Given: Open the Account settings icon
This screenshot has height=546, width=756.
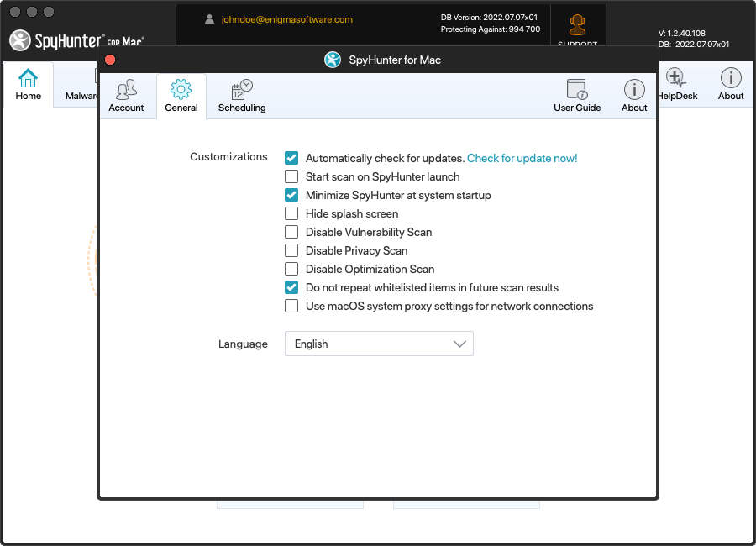Looking at the screenshot, I should (126, 90).
